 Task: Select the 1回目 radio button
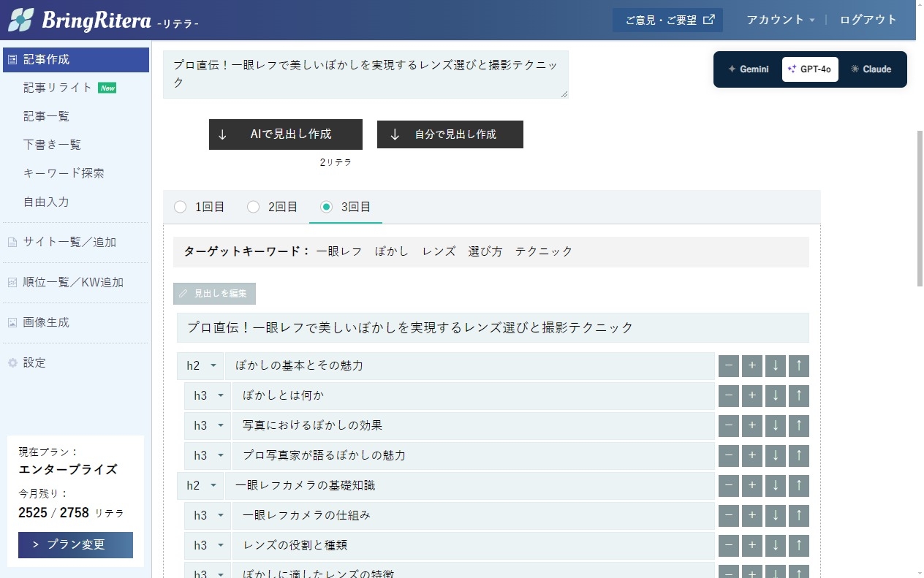pos(181,208)
